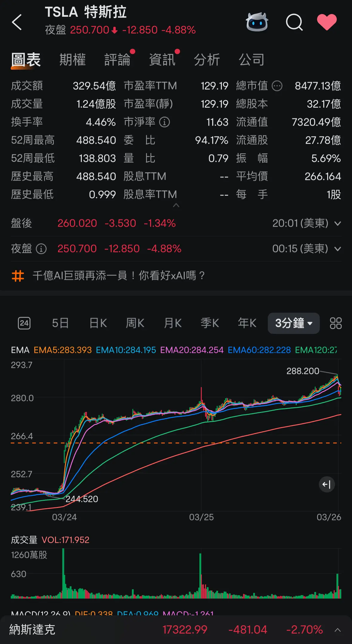Tap the EMA20:284.254 value
Viewport: 352px width, 644px height.
click(192, 350)
